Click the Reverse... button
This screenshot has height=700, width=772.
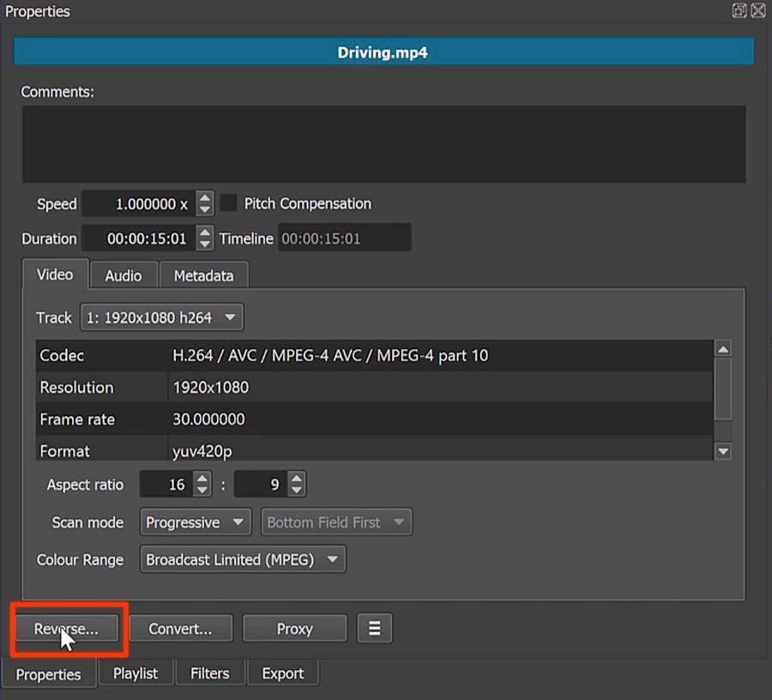pyautogui.click(x=66, y=629)
